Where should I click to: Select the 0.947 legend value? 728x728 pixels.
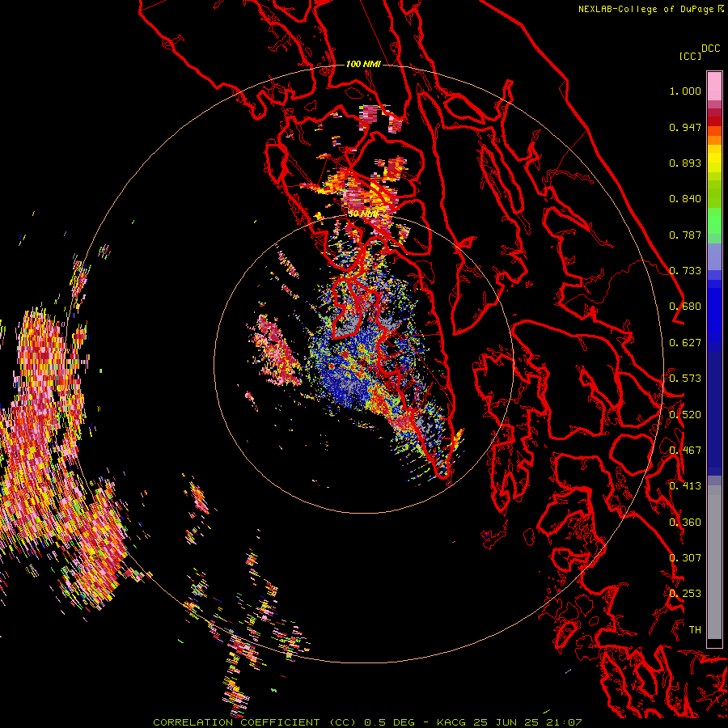click(x=685, y=127)
